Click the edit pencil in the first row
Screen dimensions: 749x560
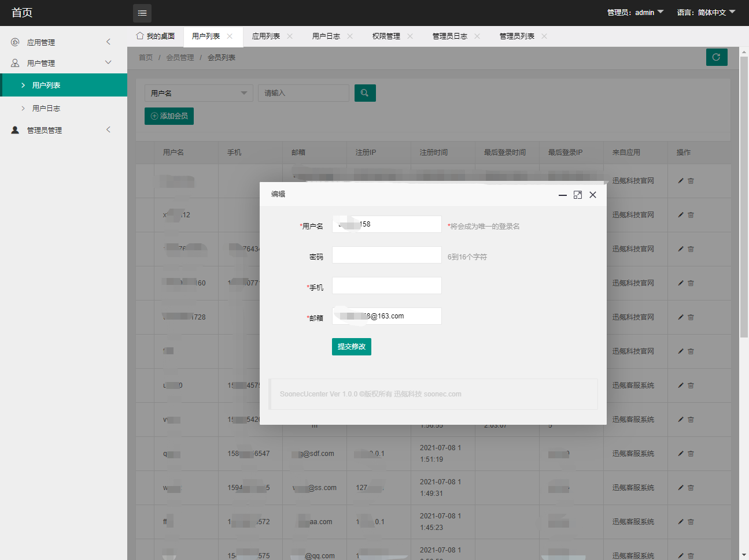(x=681, y=181)
